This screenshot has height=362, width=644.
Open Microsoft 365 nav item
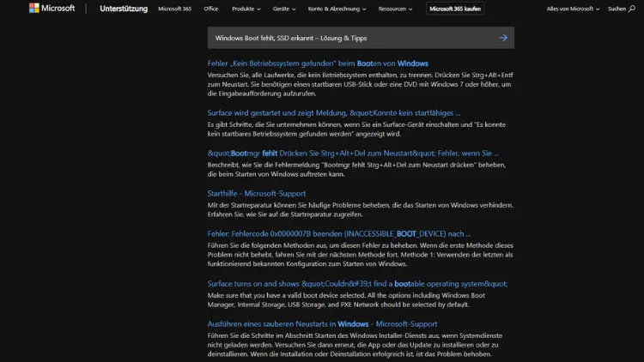click(174, 9)
